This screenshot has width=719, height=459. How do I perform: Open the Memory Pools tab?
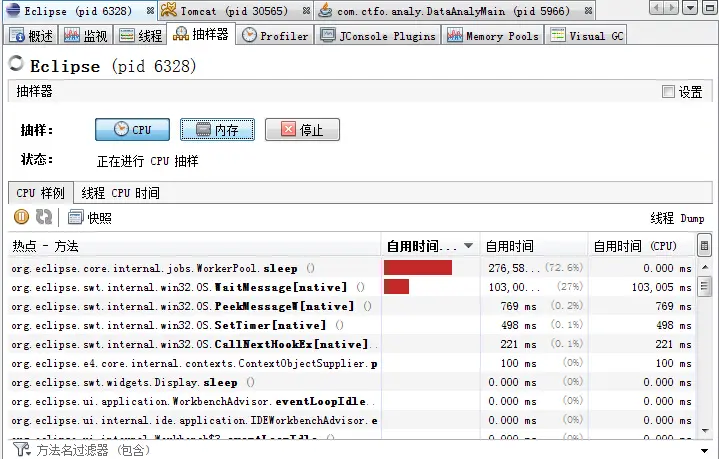point(493,35)
